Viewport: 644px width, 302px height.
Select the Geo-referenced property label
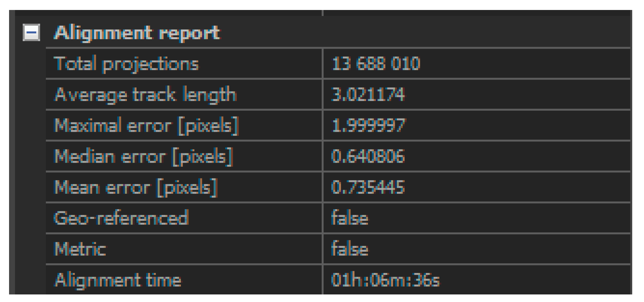[x=121, y=218]
